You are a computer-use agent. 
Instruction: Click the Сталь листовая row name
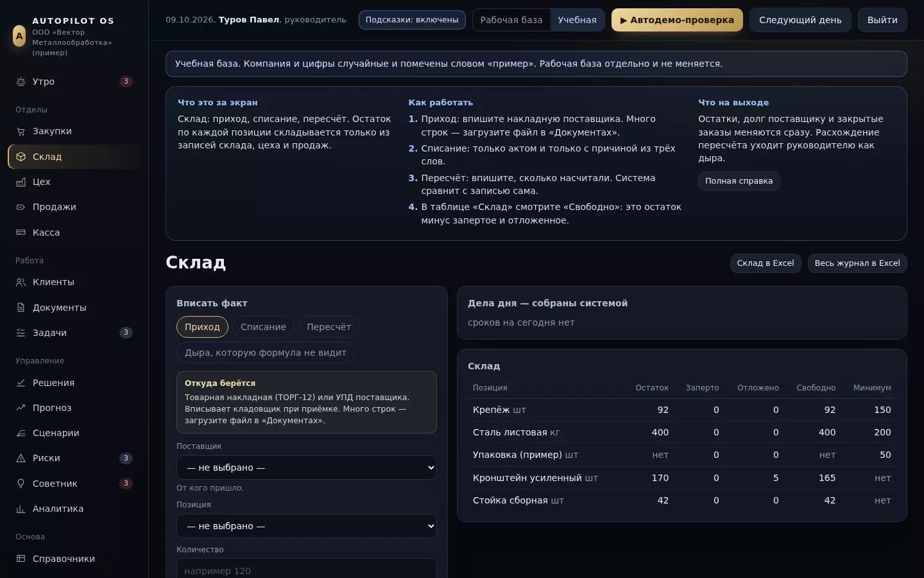[510, 432]
